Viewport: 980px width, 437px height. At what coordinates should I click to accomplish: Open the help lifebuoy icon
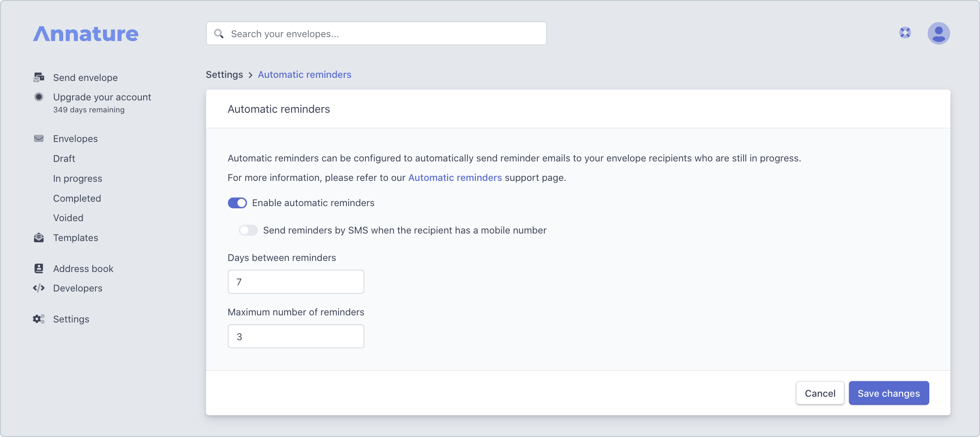[x=905, y=33]
